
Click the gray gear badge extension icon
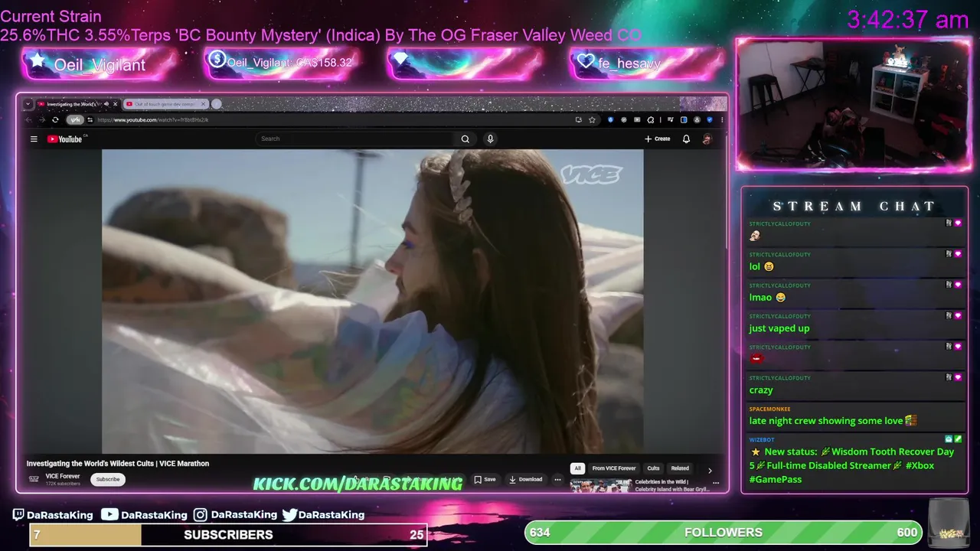pyautogui.click(x=624, y=119)
